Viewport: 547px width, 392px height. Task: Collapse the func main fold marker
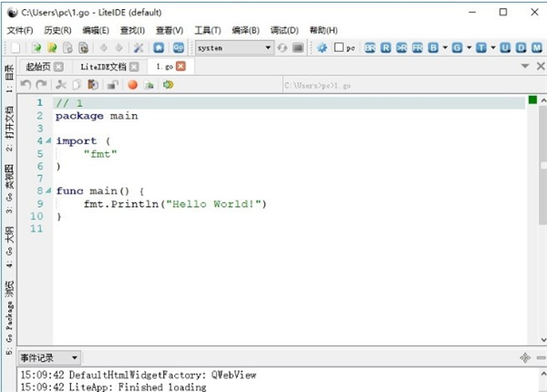(x=49, y=191)
